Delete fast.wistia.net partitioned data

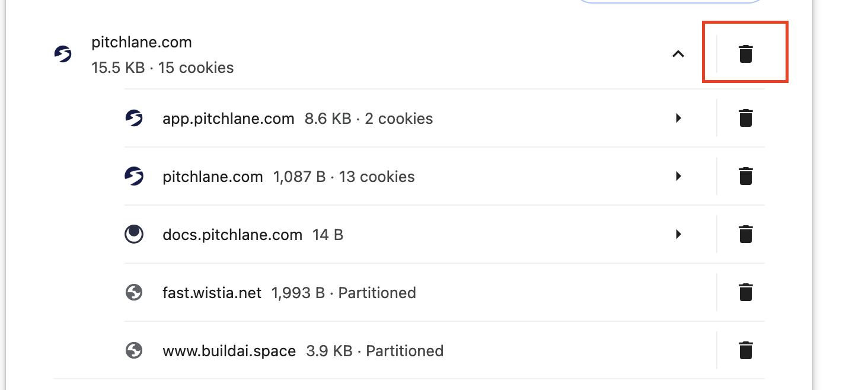tap(745, 292)
